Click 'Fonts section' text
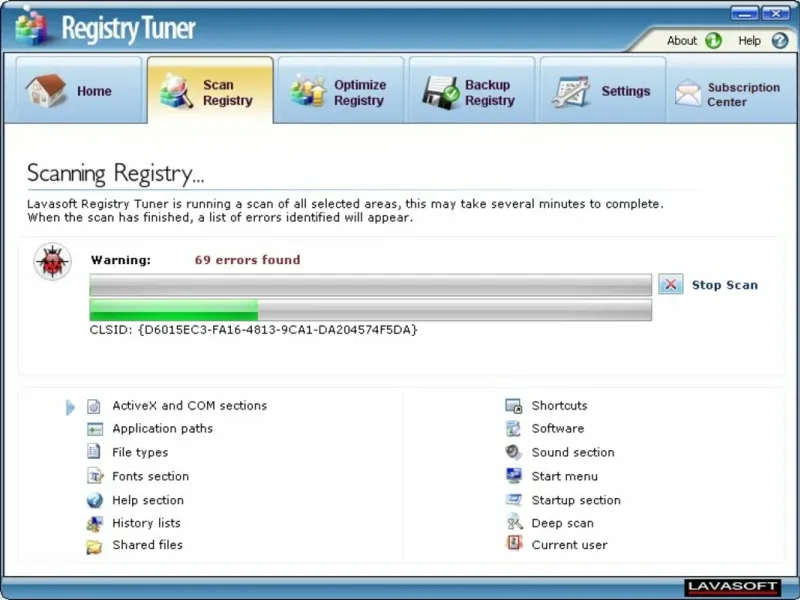Screen dimensions: 800x600 point(151,476)
